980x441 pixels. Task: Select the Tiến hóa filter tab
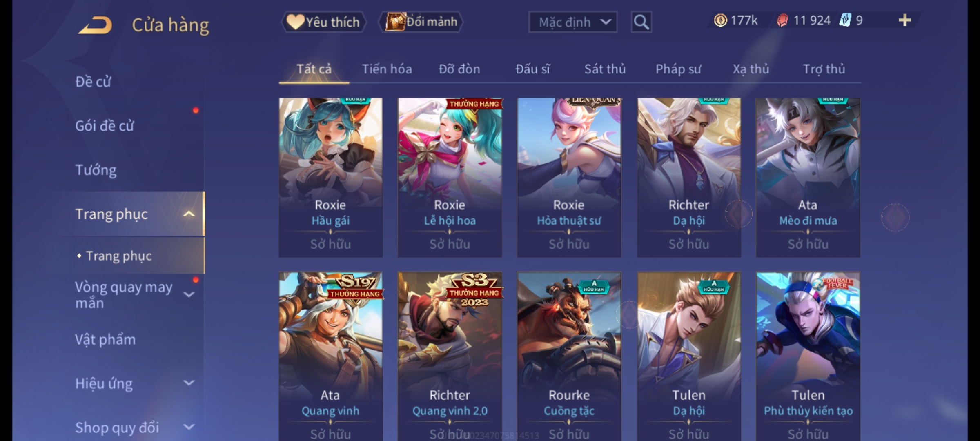(x=387, y=69)
